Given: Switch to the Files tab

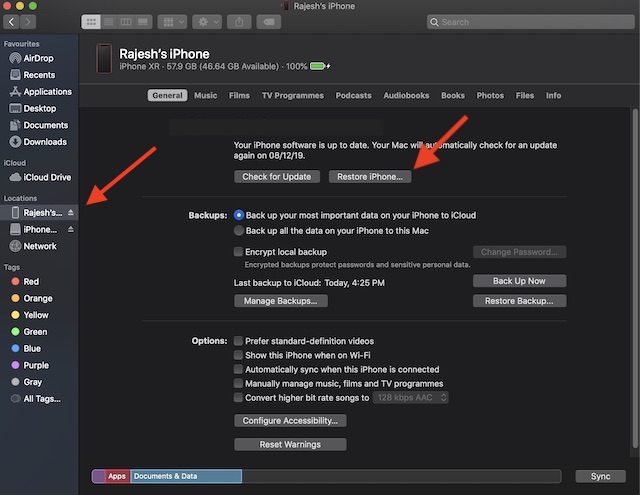Looking at the screenshot, I should (x=525, y=95).
